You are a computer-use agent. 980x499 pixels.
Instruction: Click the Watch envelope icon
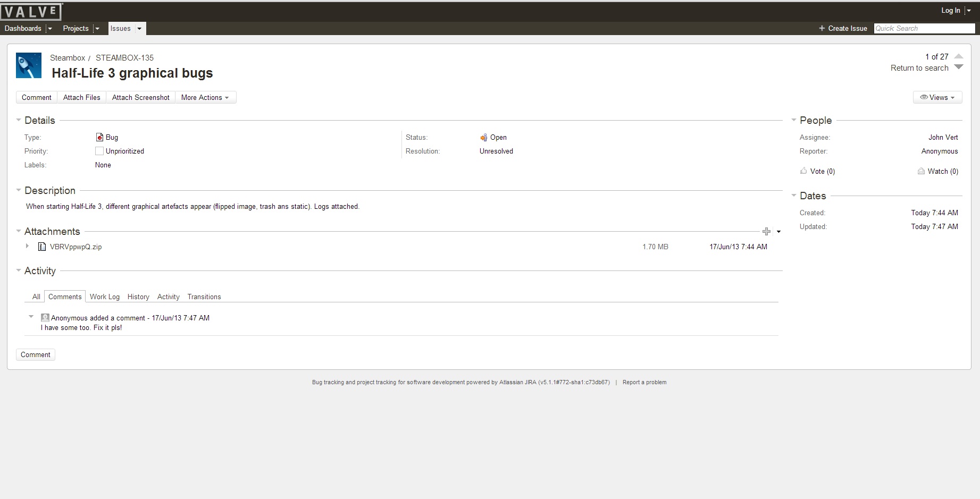(x=921, y=171)
